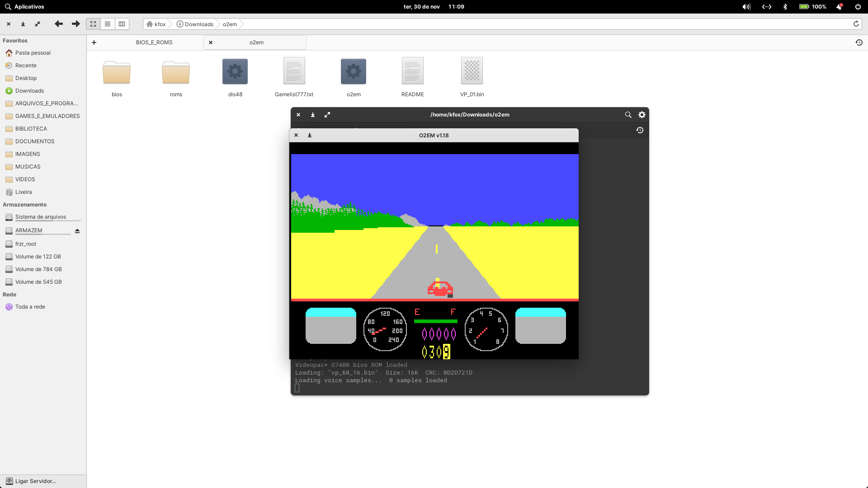Open the date and time indicator
Image resolution: width=868 pixels, height=488 pixels.
click(434, 7)
